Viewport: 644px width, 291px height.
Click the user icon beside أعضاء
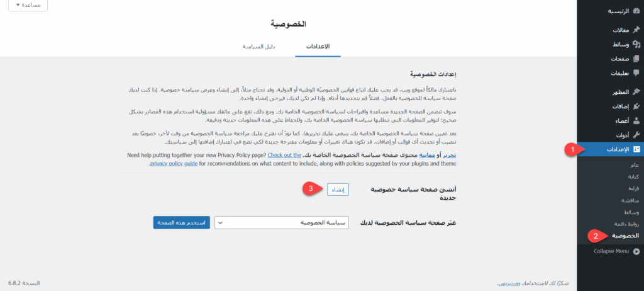[636, 120]
